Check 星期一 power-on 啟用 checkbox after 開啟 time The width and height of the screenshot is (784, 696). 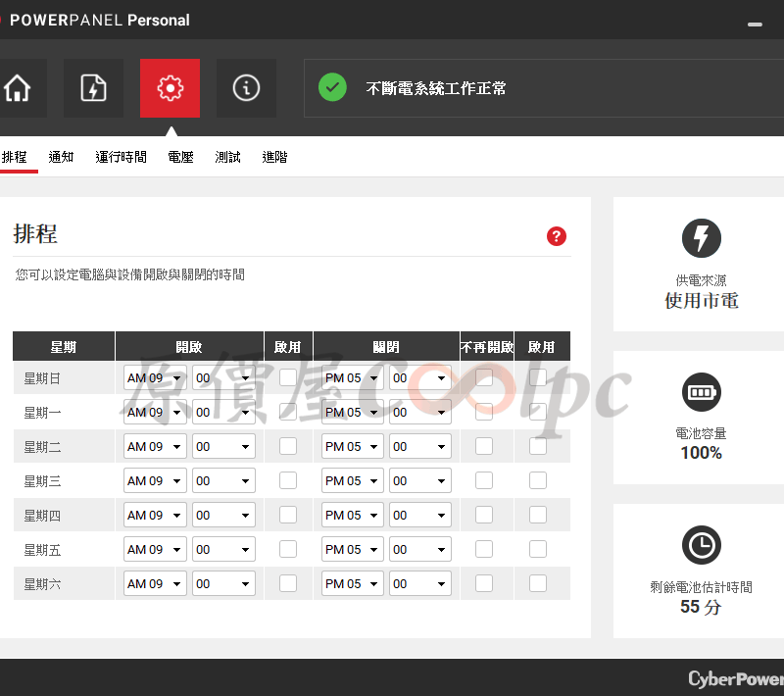[288, 412]
